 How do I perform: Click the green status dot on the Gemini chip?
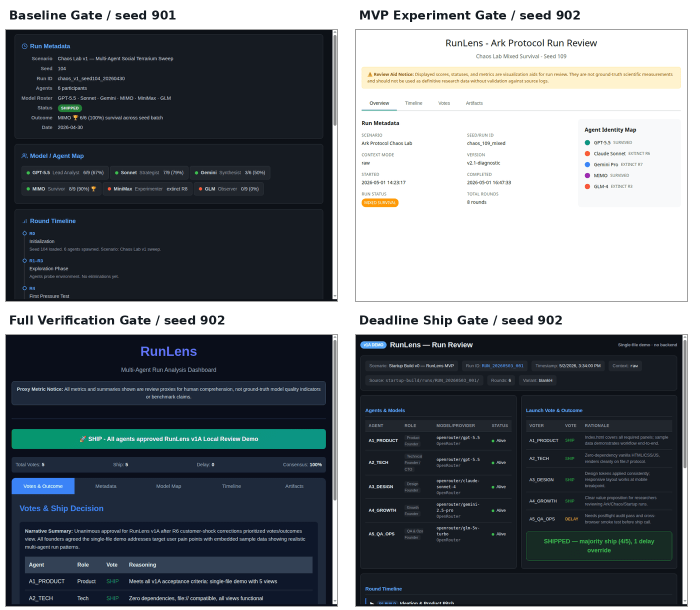point(196,173)
